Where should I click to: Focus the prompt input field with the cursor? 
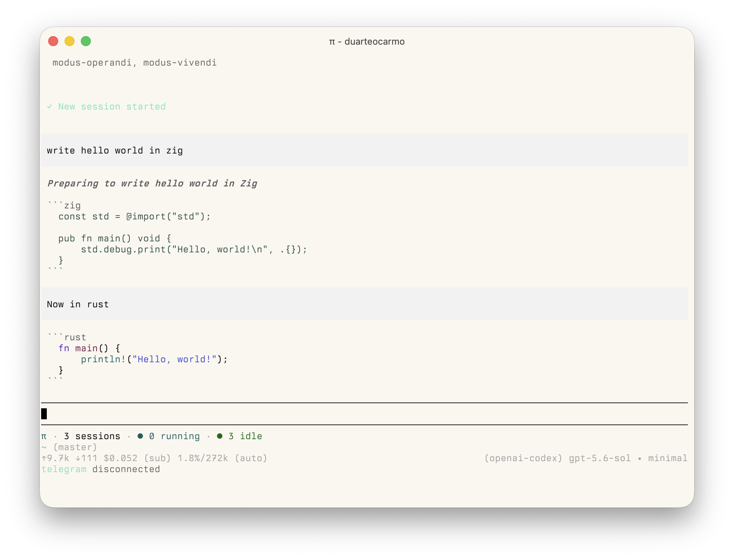coord(365,414)
